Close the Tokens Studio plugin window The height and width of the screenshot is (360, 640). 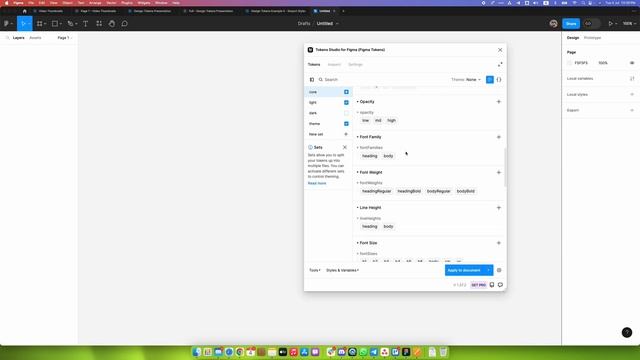click(500, 50)
